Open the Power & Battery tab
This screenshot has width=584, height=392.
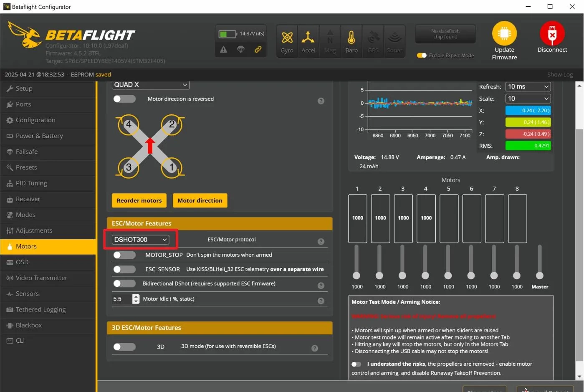(48, 136)
